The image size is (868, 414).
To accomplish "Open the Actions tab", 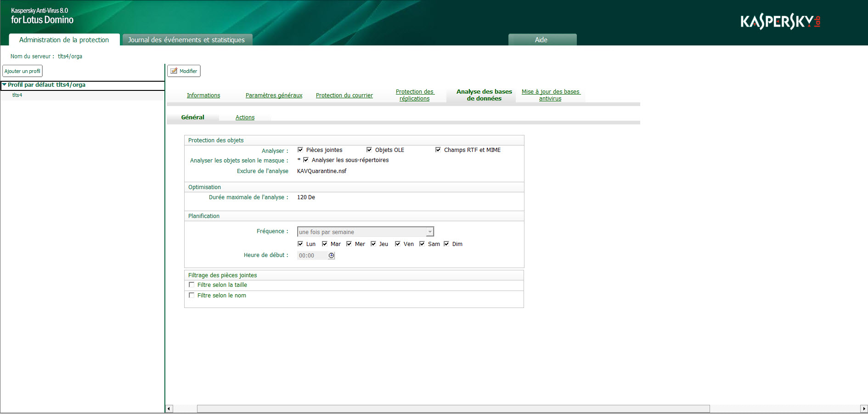I will click(245, 117).
